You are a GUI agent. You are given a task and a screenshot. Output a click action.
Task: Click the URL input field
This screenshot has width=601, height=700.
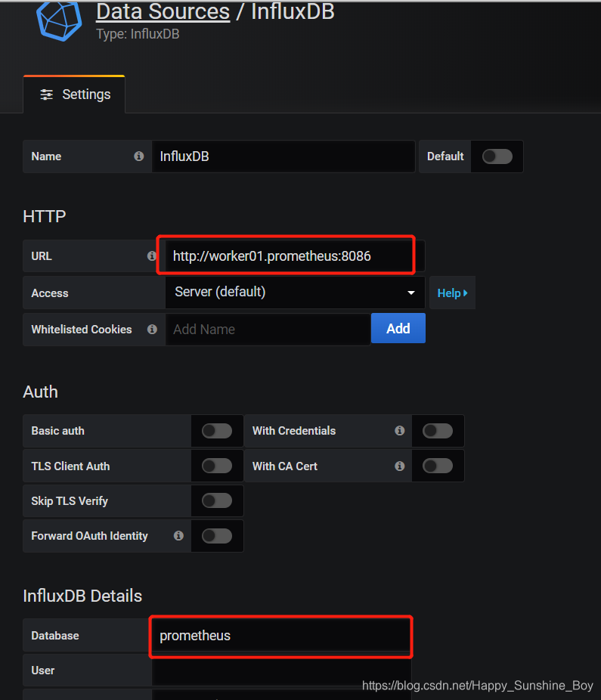pyautogui.click(x=295, y=256)
